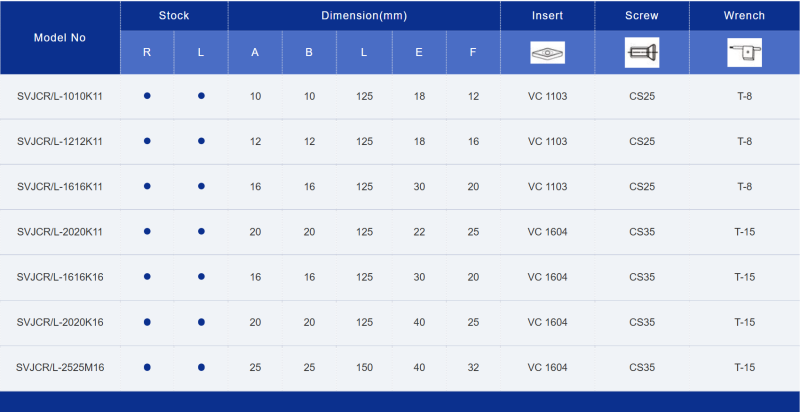Select model SVJCR/L-2525M16
Screen dimensions: 800x412
click(x=60, y=367)
